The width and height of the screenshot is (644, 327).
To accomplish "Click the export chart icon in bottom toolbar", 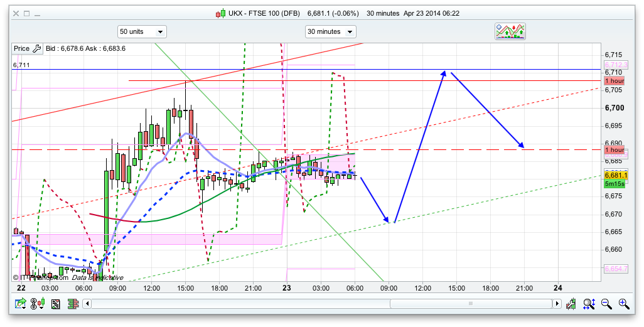I will 21,304.
